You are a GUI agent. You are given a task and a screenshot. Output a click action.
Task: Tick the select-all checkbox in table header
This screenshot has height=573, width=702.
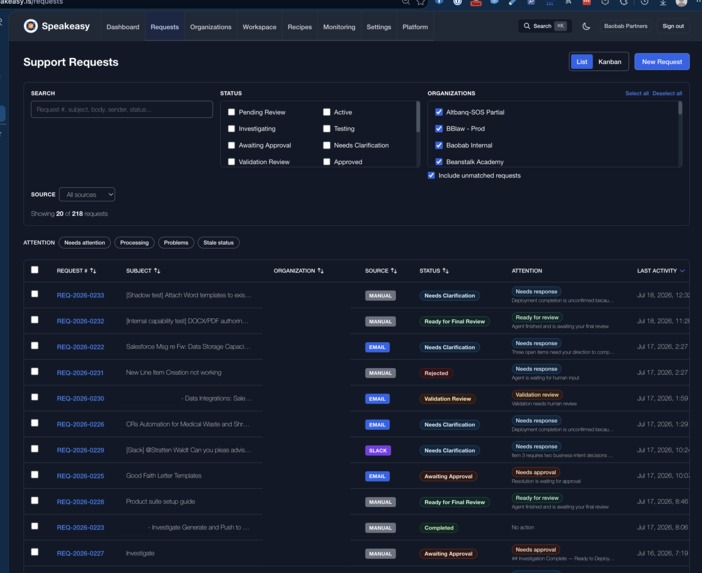pos(35,270)
